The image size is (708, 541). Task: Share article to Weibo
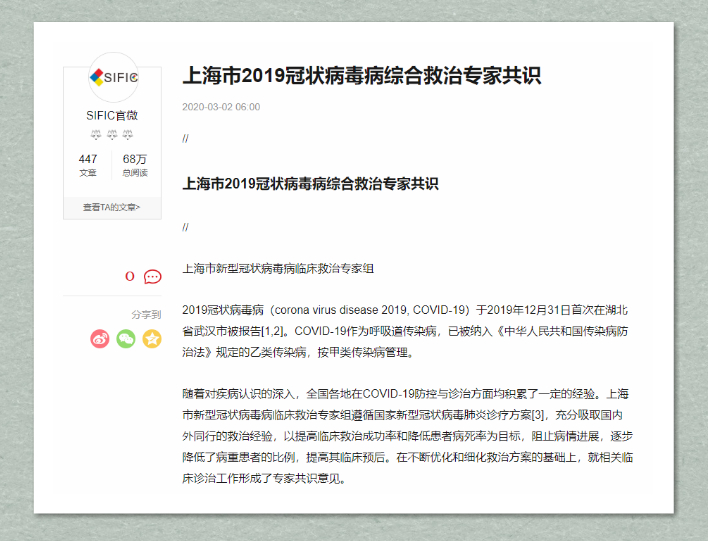pos(100,339)
